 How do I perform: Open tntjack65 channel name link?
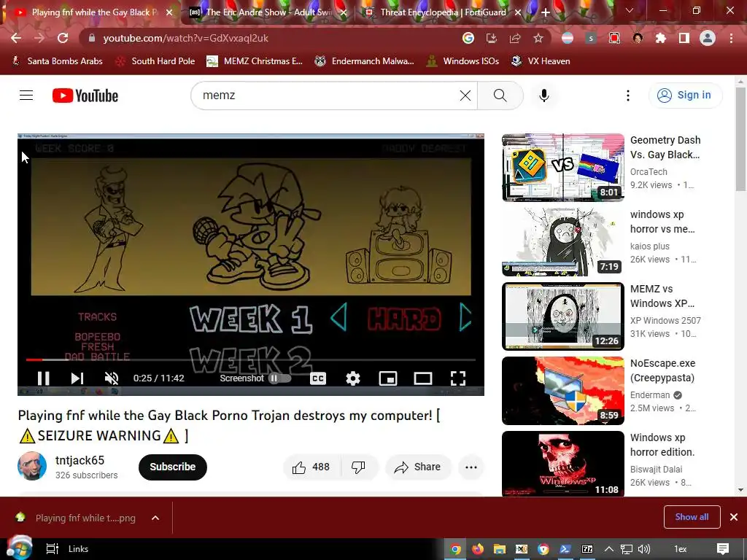pos(80,461)
